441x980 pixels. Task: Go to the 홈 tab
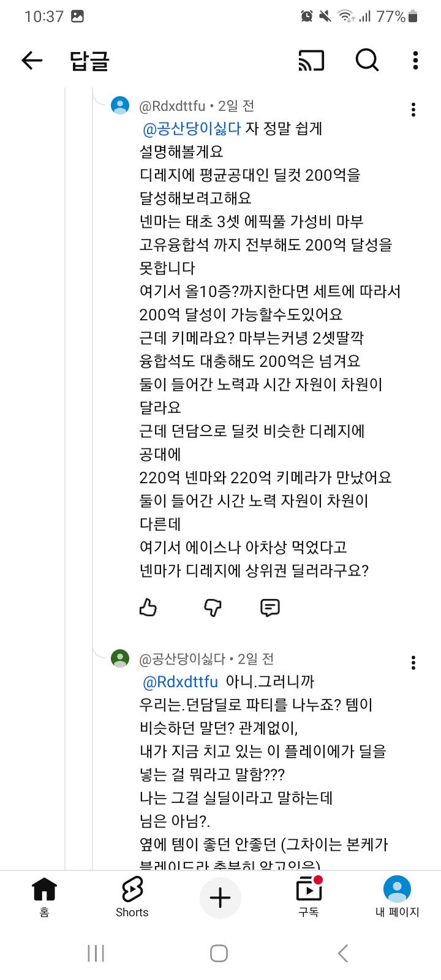pos(44,896)
